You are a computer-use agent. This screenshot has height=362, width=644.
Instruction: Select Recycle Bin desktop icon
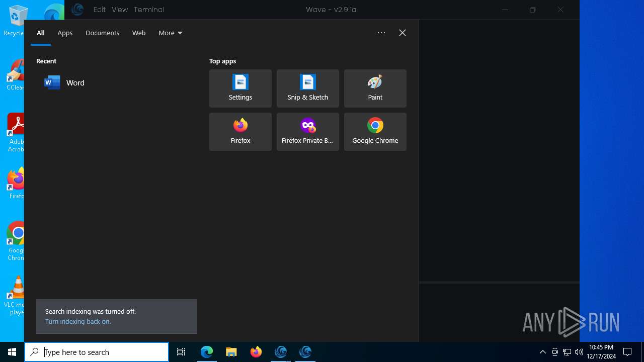(16, 21)
